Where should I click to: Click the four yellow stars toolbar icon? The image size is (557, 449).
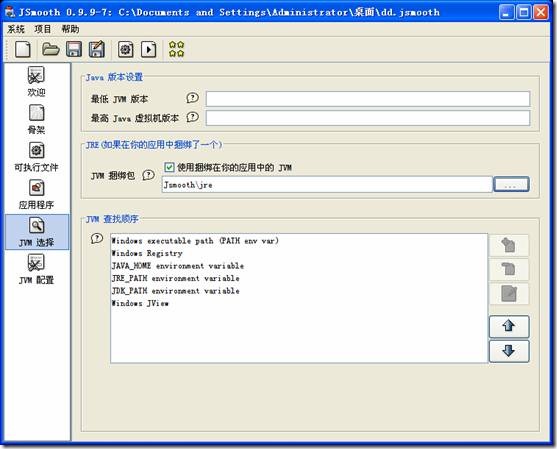pyautogui.click(x=177, y=49)
